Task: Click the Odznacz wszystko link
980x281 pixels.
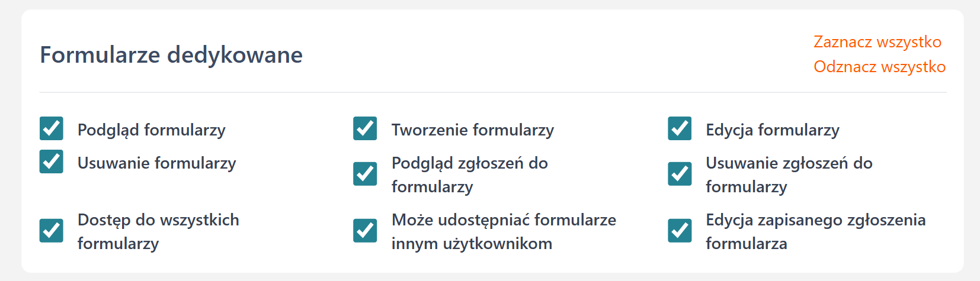Action: coord(879,67)
